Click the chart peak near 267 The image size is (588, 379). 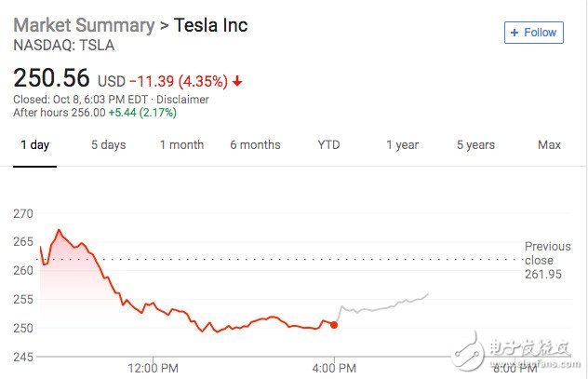pos(59,229)
